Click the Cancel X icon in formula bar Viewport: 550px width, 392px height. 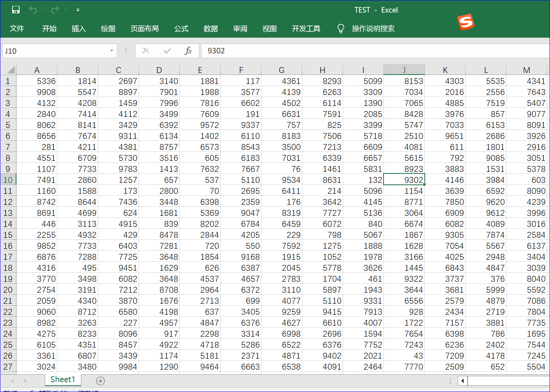pyautogui.click(x=146, y=51)
